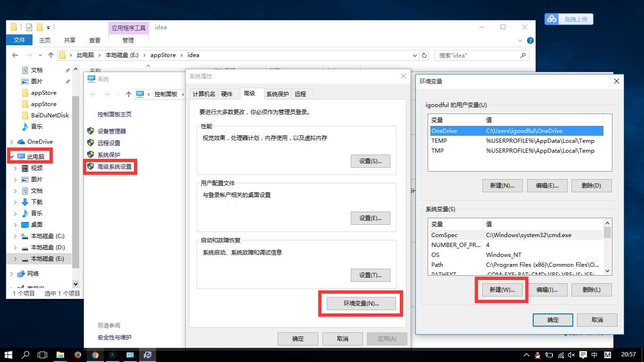Open 远程设置 link

tap(109, 143)
